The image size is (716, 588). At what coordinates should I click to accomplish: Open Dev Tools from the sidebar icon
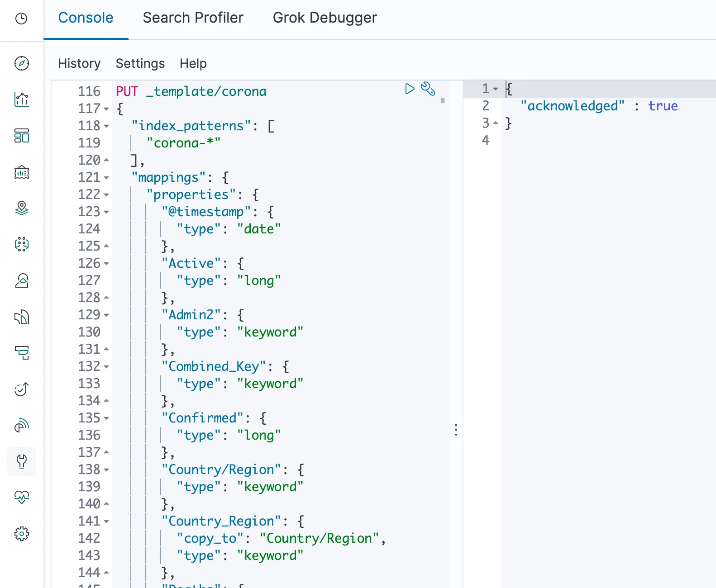(22, 461)
